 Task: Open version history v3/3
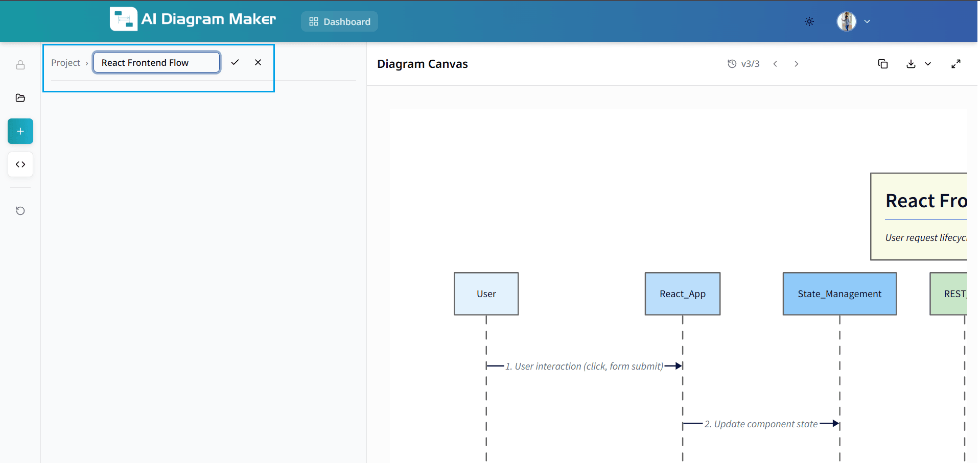744,63
